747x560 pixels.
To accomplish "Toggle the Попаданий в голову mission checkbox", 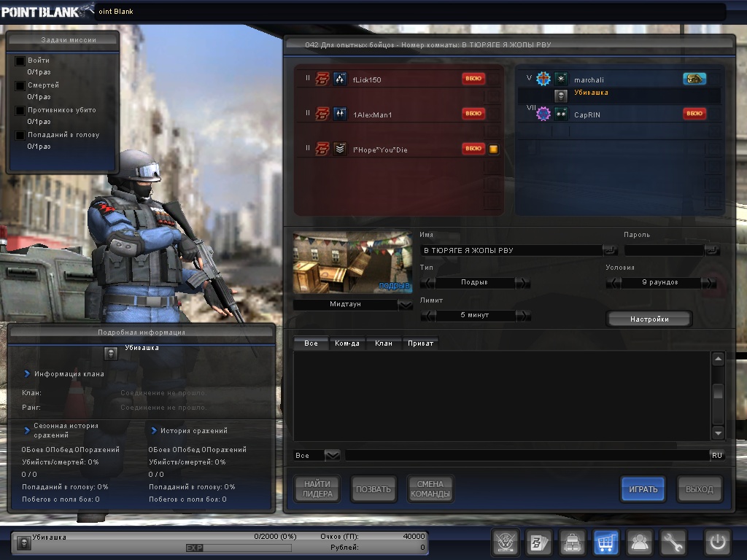I will pyautogui.click(x=20, y=136).
